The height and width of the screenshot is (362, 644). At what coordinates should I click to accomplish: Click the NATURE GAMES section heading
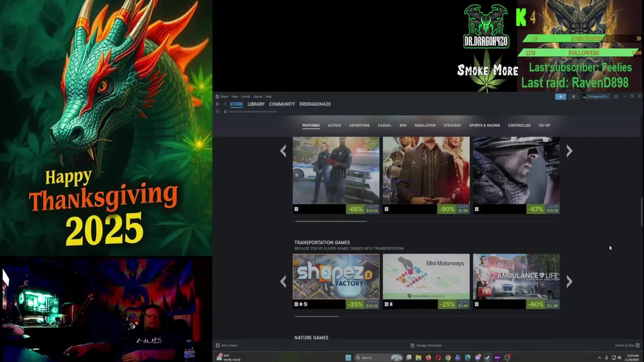coord(311,337)
